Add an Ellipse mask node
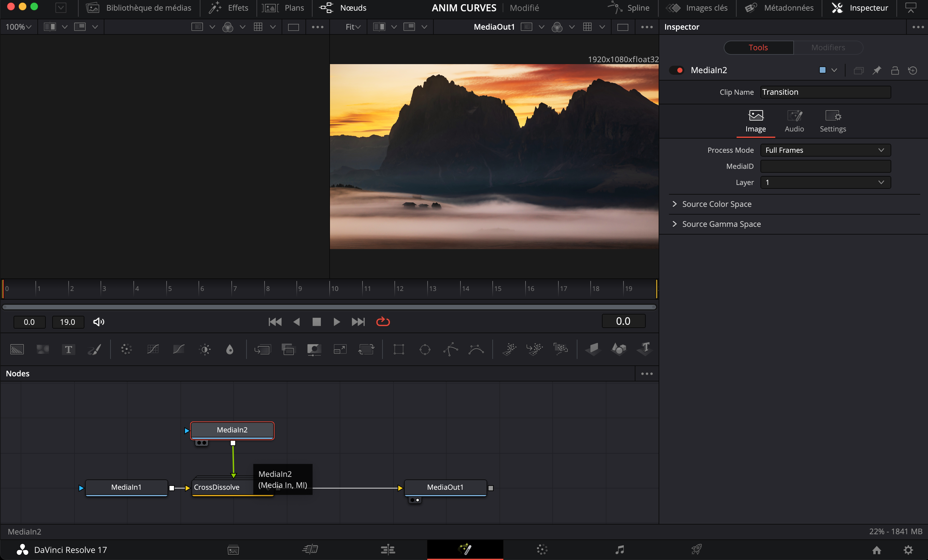 click(425, 350)
